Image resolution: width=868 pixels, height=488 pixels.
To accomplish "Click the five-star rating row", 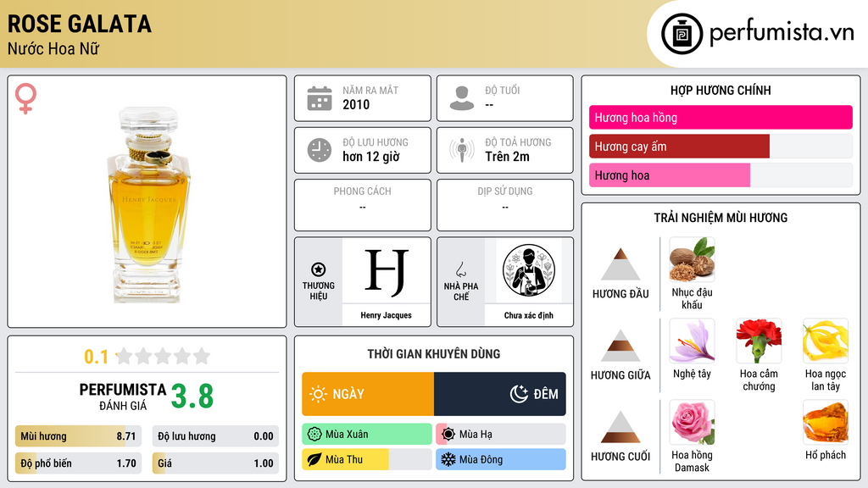I will pyautogui.click(x=164, y=356).
